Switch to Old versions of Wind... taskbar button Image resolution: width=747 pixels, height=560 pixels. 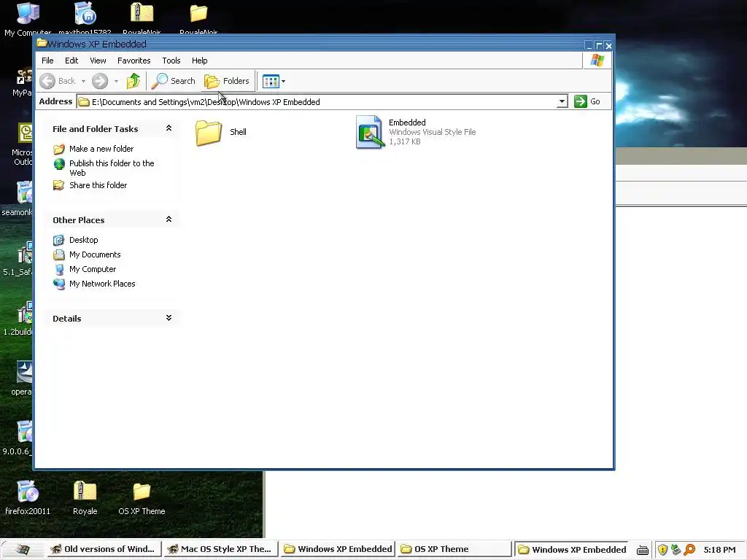point(104,549)
